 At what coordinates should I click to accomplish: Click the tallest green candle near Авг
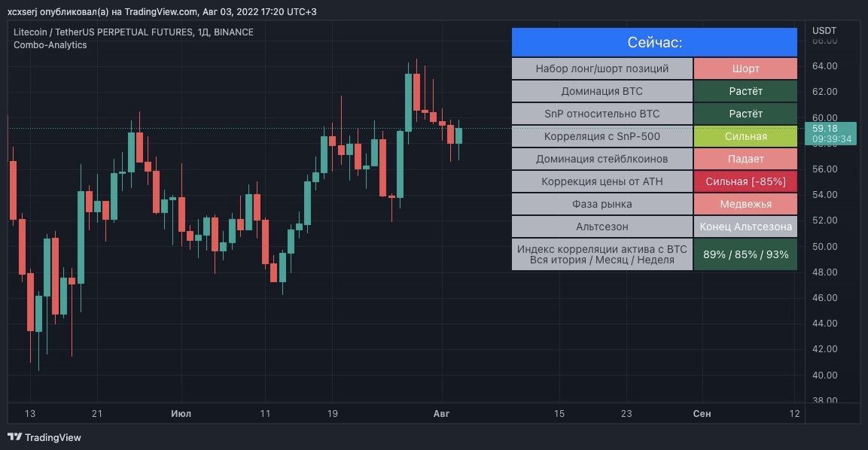[x=409, y=102]
